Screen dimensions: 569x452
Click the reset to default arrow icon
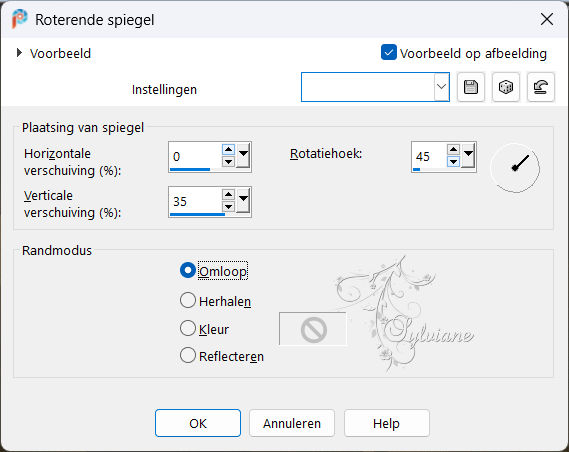(x=540, y=87)
